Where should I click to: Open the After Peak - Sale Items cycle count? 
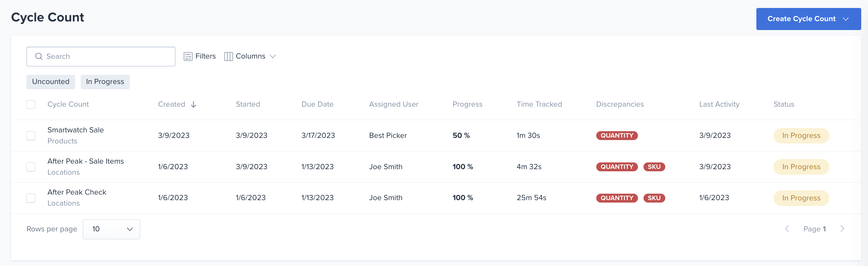[86, 161]
